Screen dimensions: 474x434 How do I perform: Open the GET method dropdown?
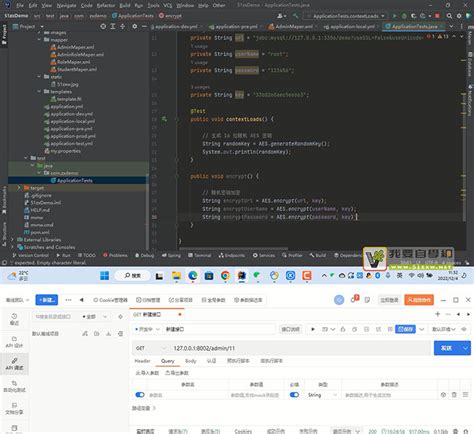tap(151, 348)
